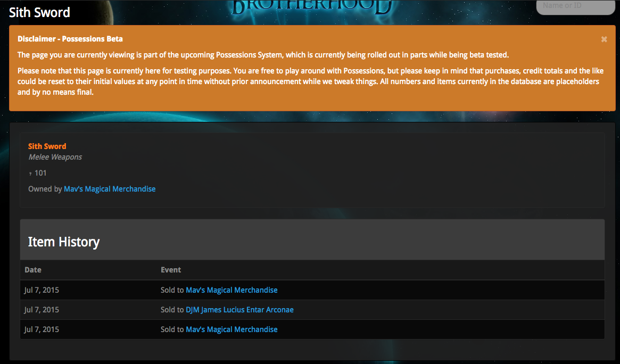Open DJM James Lucius Entar Arconae profile
The image size is (620, 364).
(239, 310)
